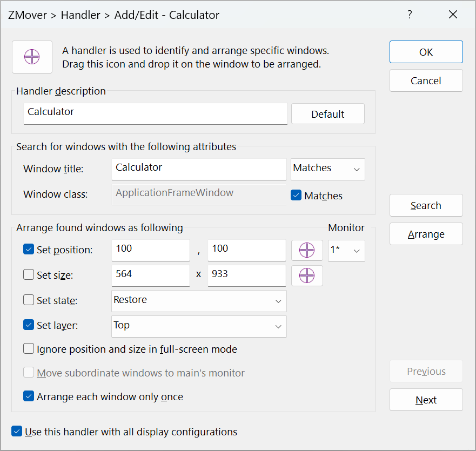Click the Arrange button
The image size is (476, 451).
[x=426, y=234]
